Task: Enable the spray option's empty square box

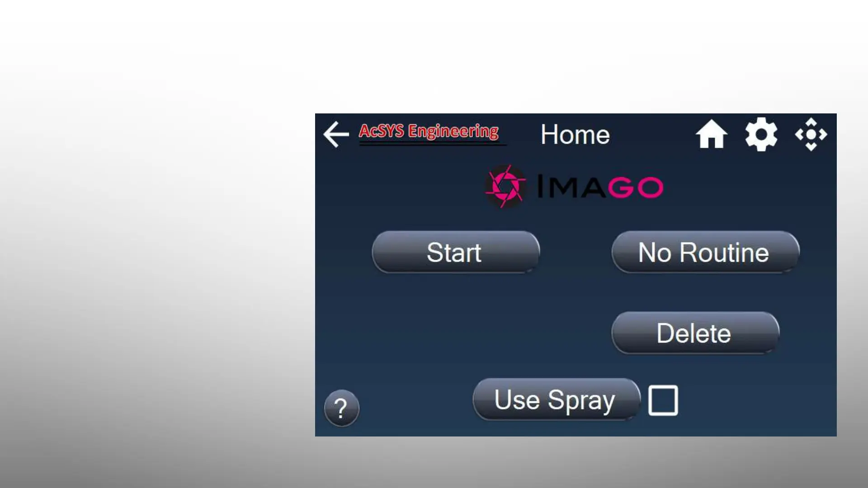Action: pos(663,400)
